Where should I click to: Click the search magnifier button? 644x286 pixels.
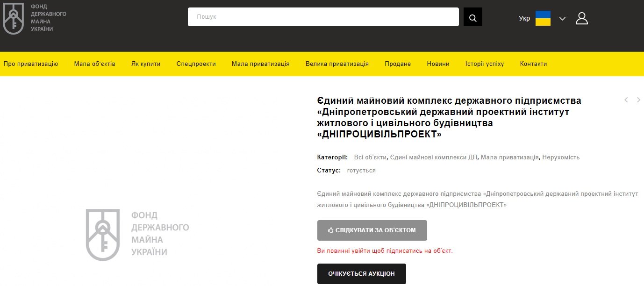[473, 17]
